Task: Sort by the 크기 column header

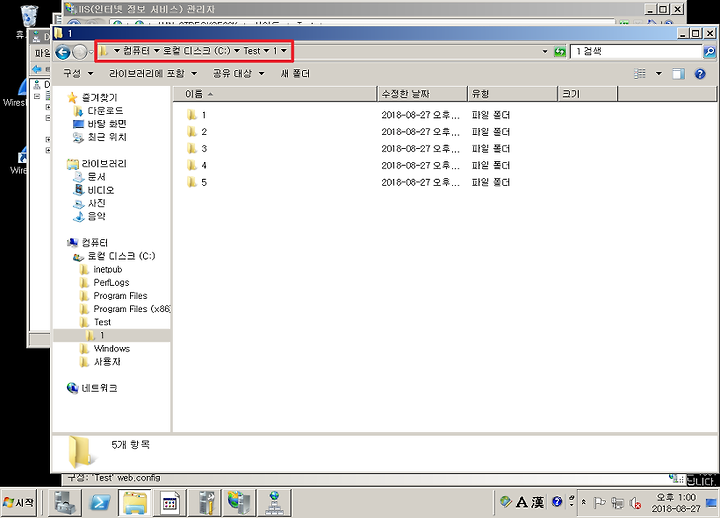Action: pos(588,94)
